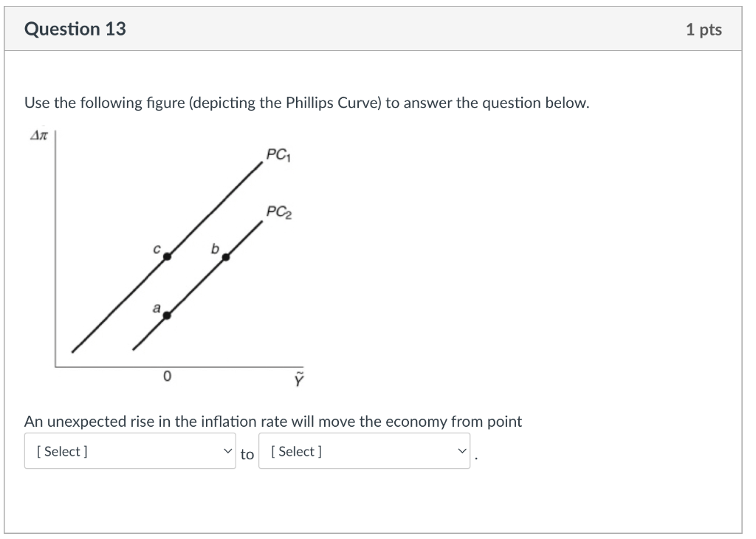Click the chevron on the second answer dropdown
Image resolution: width=756 pixels, height=539 pixels.
coord(461,451)
